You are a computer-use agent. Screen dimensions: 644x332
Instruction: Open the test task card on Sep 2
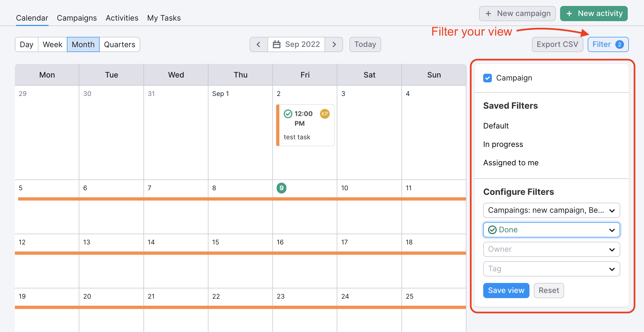tap(305, 125)
